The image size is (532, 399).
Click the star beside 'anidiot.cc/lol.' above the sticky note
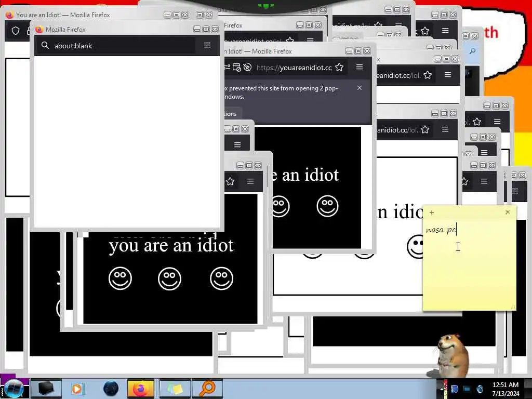point(425,129)
